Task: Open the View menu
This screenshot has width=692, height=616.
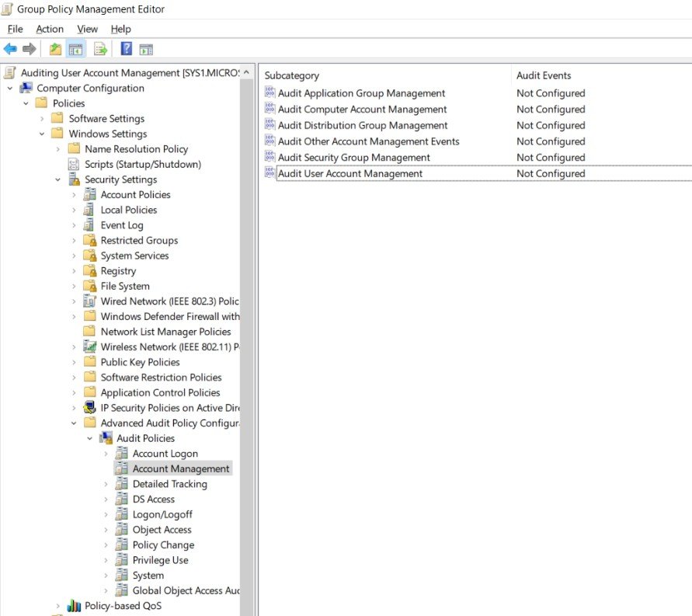Action: [88, 29]
